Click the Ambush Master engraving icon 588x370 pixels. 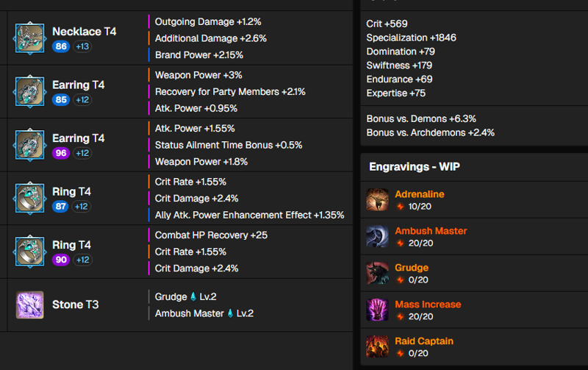(377, 236)
